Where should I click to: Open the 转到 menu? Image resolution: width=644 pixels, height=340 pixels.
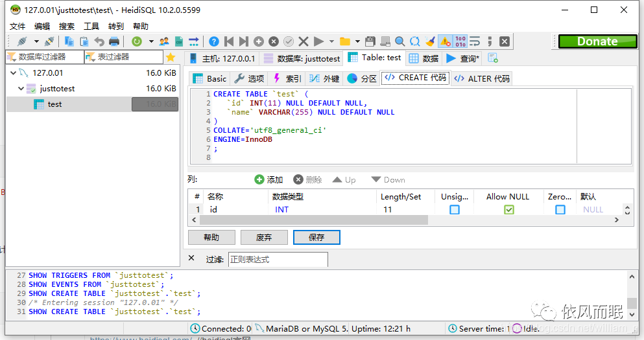point(116,27)
